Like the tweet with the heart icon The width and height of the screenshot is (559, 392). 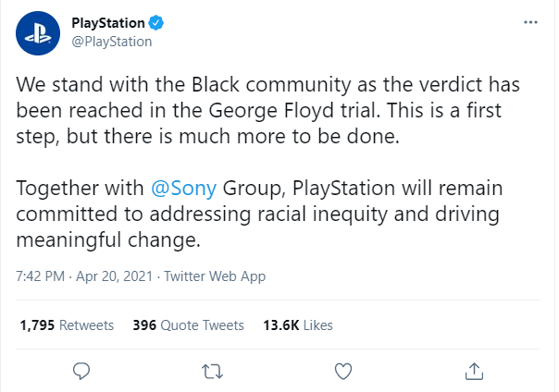pyautogui.click(x=343, y=372)
